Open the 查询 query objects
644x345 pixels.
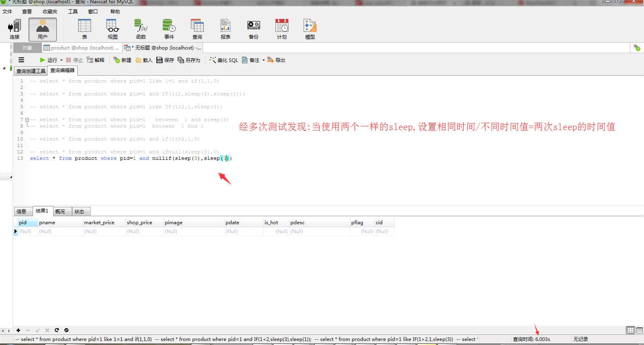coord(197,29)
